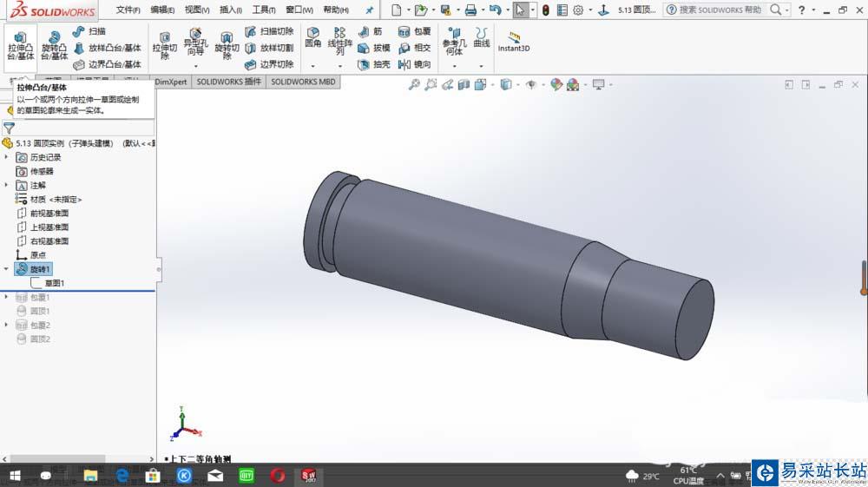
Task: Click the New document icon
Action: coord(396,10)
